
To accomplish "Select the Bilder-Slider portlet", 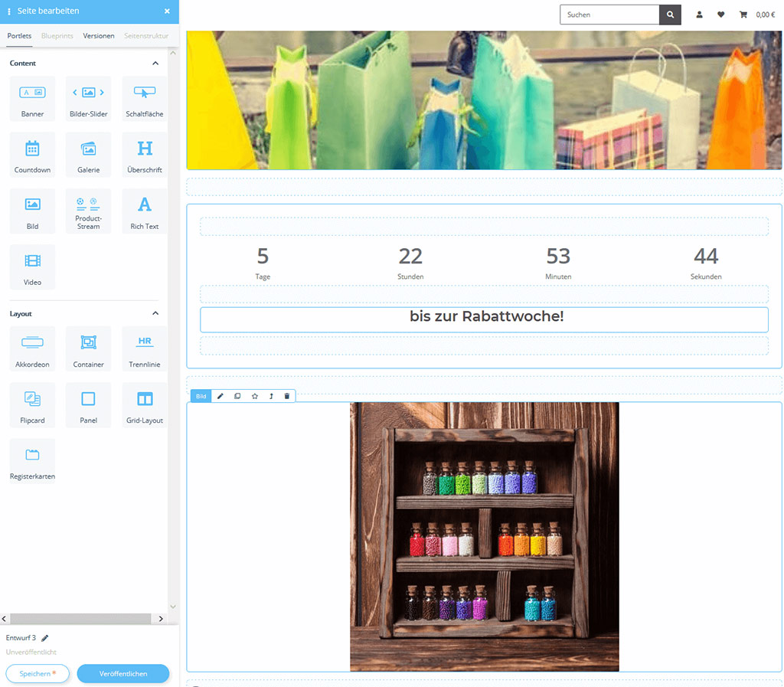I will click(89, 99).
